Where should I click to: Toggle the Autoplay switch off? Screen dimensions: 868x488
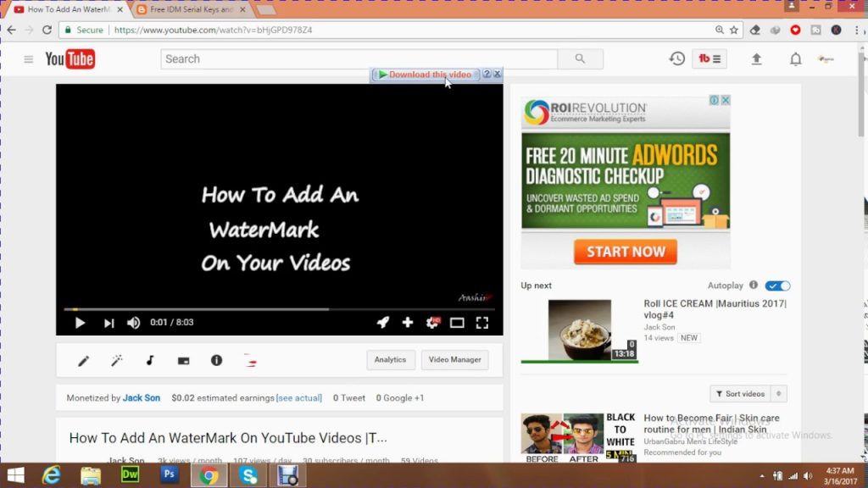point(777,286)
